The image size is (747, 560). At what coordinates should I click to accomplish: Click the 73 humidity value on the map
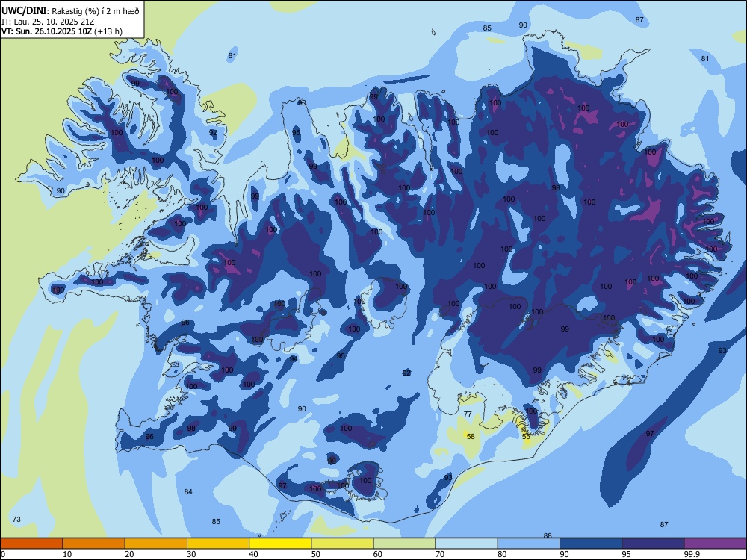16,519
